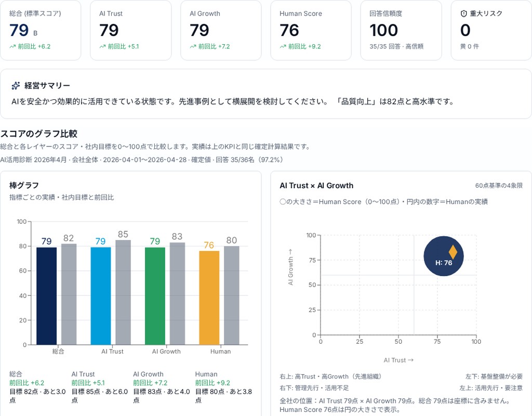
Task: Click the gray target bar labeled 80
Action: 231,295
